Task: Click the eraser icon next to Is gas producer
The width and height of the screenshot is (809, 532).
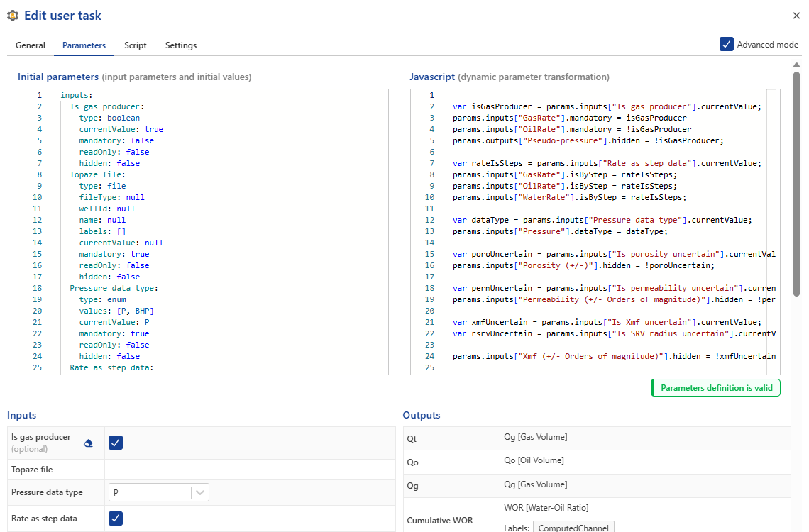Action: (88, 443)
